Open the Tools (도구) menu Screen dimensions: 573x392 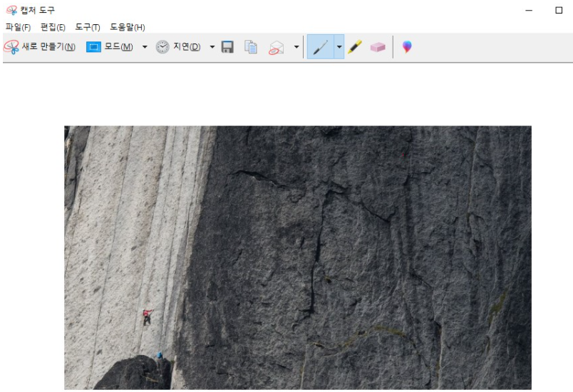(88, 27)
